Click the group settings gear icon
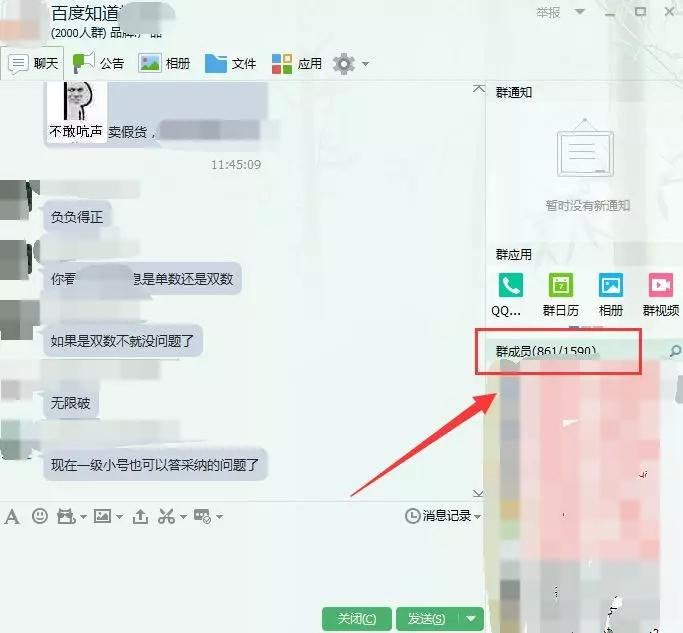Screen dimensions: 683x633 click(x=344, y=64)
